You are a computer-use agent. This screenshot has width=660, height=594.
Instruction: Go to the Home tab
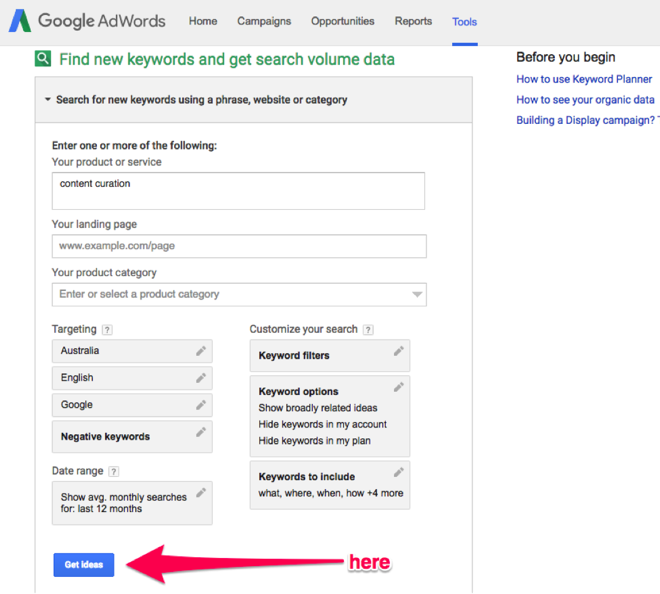(203, 21)
